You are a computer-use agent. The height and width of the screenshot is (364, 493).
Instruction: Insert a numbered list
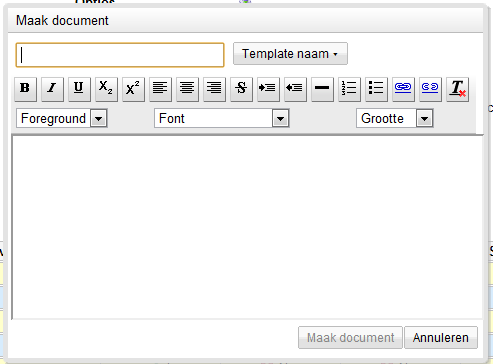coord(349,89)
